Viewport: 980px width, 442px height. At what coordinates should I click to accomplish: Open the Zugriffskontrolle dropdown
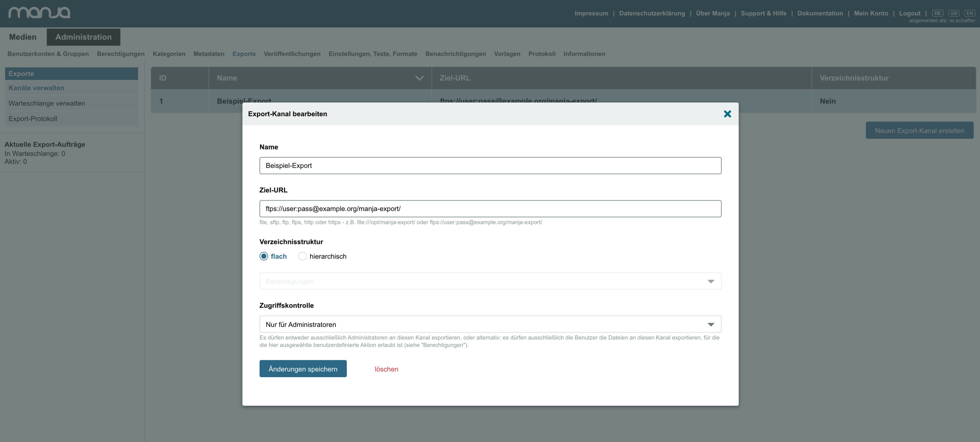tap(490, 324)
